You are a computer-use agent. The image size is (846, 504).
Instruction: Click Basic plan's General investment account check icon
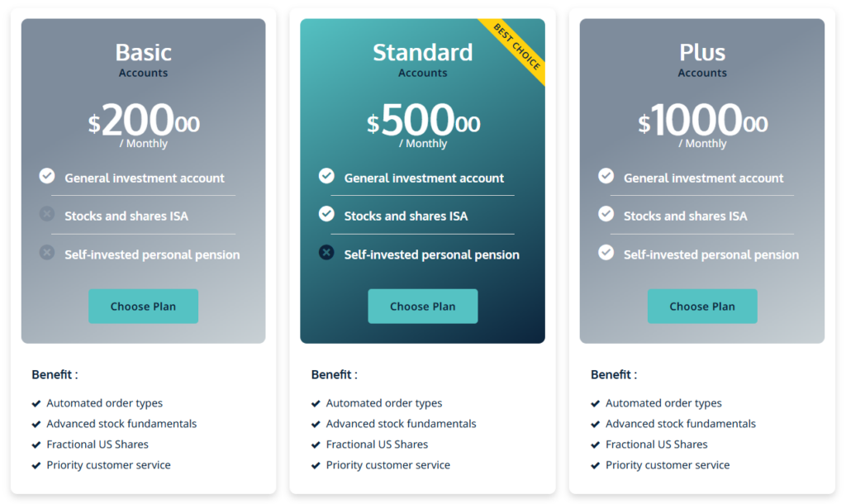click(x=47, y=176)
